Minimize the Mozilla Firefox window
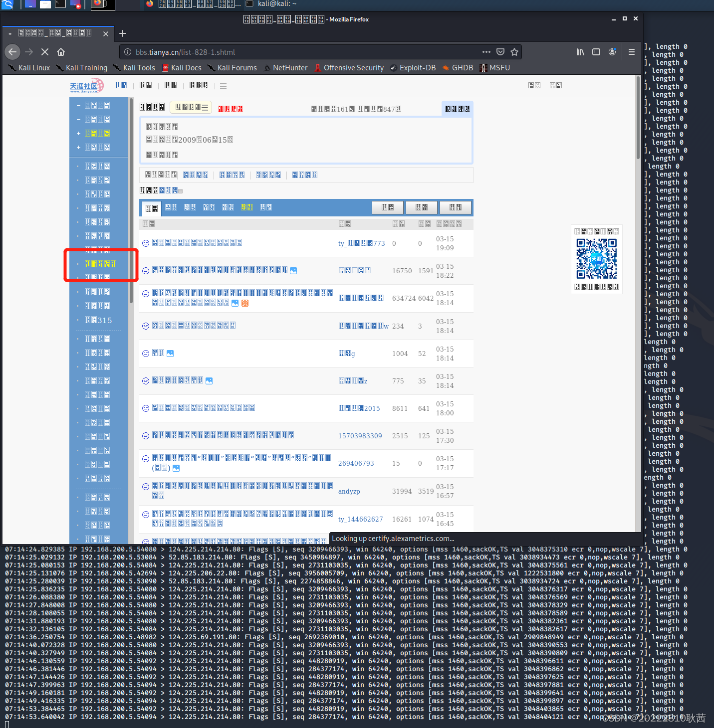The width and height of the screenshot is (714, 728). (613, 19)
